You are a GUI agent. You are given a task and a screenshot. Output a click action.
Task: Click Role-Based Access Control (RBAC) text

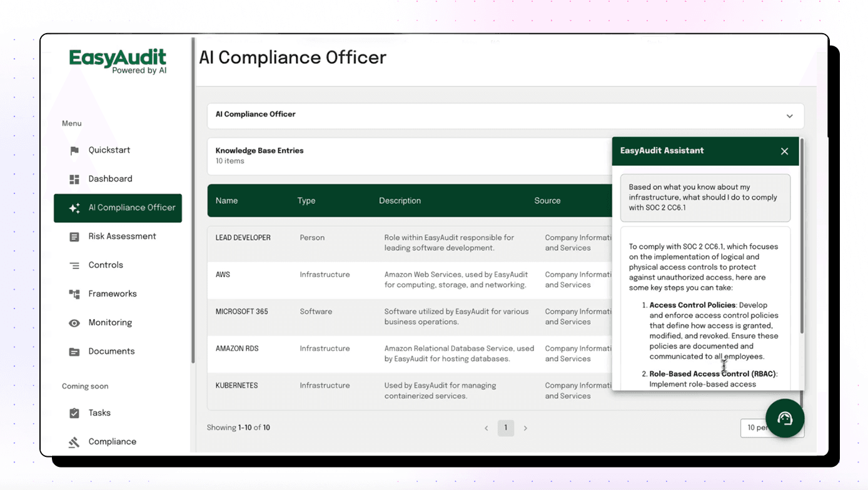(713, 374)
